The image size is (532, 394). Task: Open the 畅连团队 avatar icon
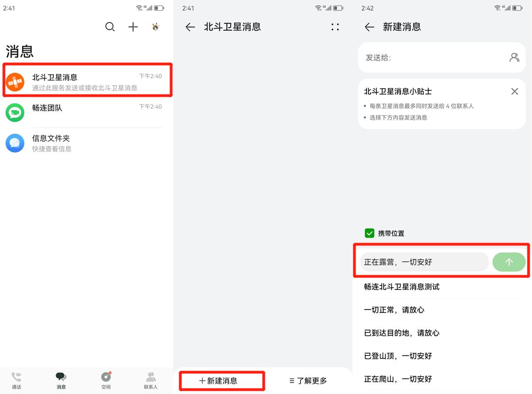(x=15, y=112)
